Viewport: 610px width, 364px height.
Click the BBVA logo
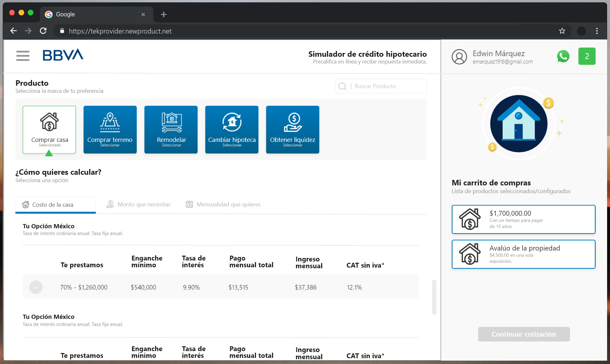[63, 55]
